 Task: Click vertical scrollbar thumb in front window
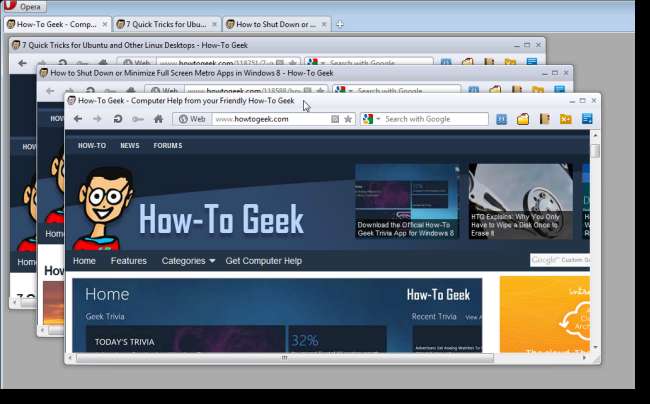(x=595, y=150)
